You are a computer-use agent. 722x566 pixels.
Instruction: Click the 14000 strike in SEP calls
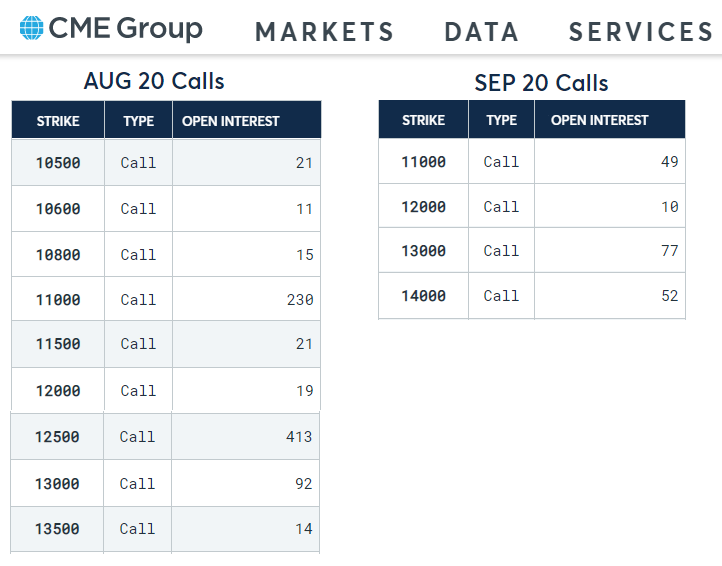pyautogui.click(x=423, y=296)
